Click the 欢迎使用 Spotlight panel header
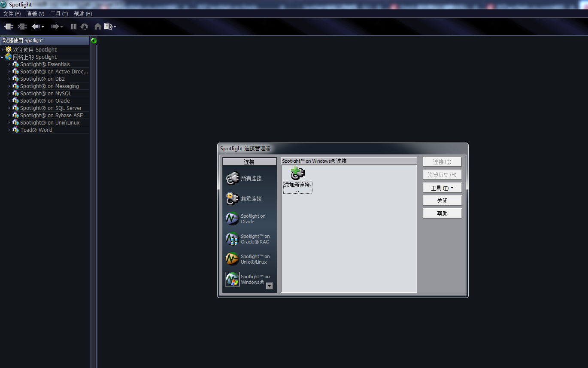The width and height of the screenshot is (588, 368). point(45,40)
